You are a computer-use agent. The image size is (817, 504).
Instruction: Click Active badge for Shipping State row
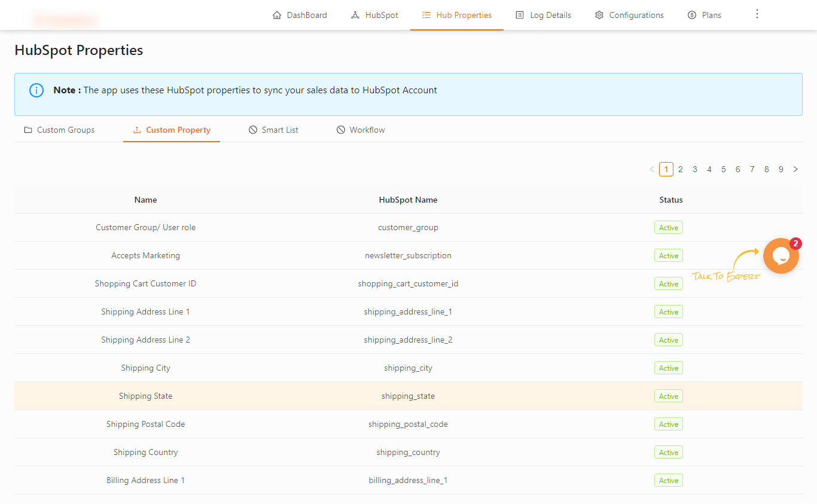pos(669,396)
